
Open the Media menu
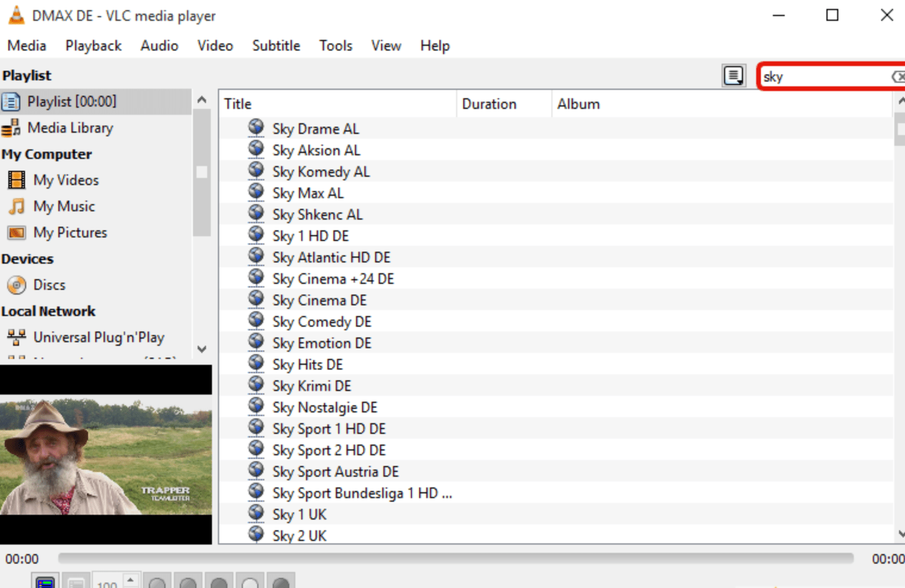(27, 46)
